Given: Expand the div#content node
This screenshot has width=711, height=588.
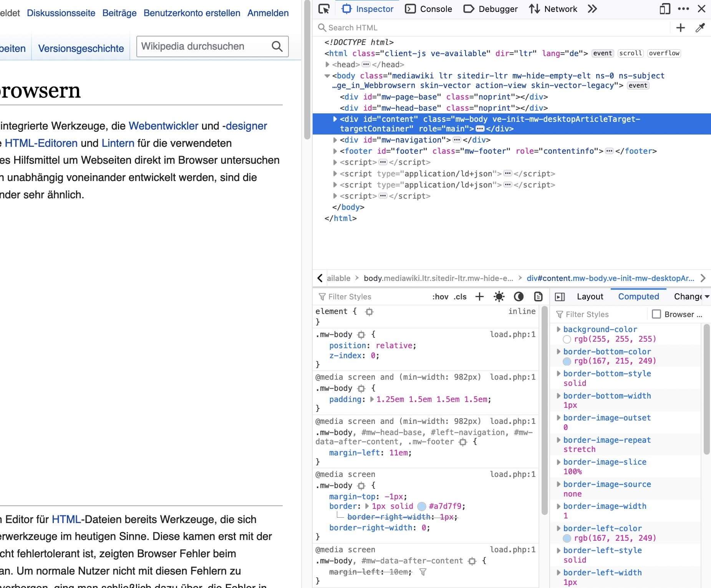Looking at the screenshot, I should (335, 119).
